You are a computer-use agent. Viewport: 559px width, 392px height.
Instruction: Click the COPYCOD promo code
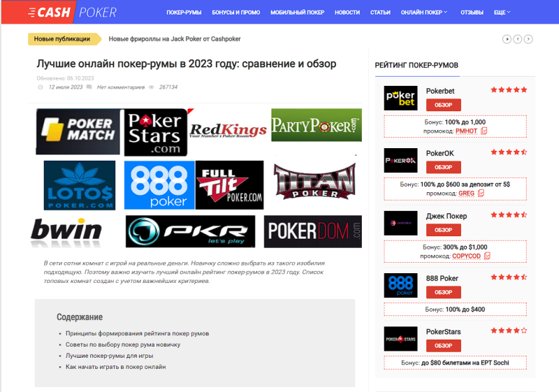(x=466, y=256)
